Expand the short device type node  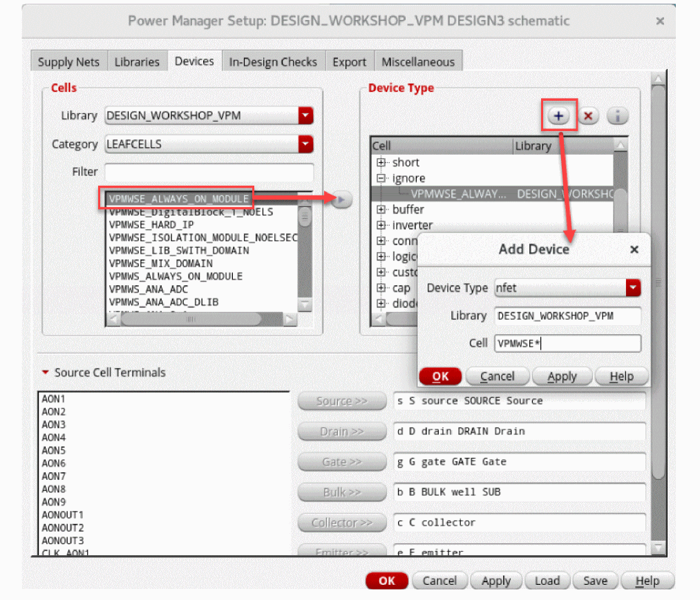tap(381, 163)
